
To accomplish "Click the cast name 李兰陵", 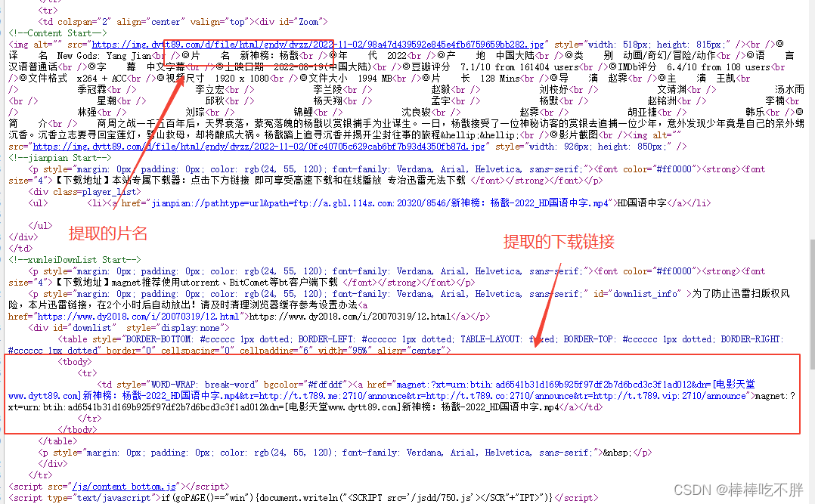I will click(328, 90).
